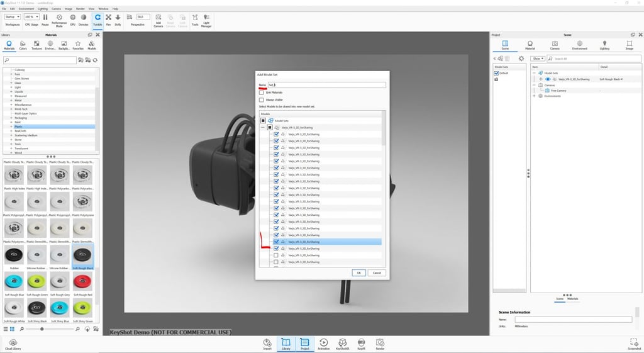
Task: Open the Show filter dropdown in Scene
Action: coord(538,59)
